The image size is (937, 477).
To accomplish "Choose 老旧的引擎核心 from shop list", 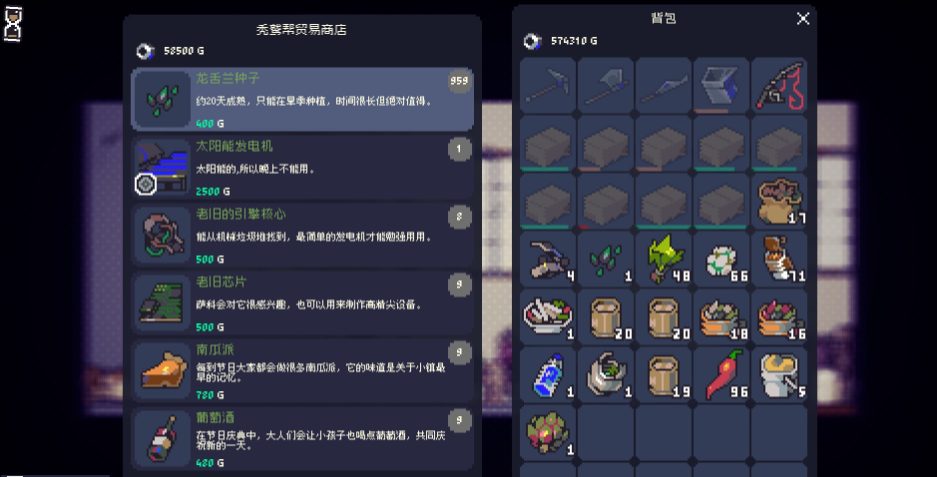I will coord(302,235).
